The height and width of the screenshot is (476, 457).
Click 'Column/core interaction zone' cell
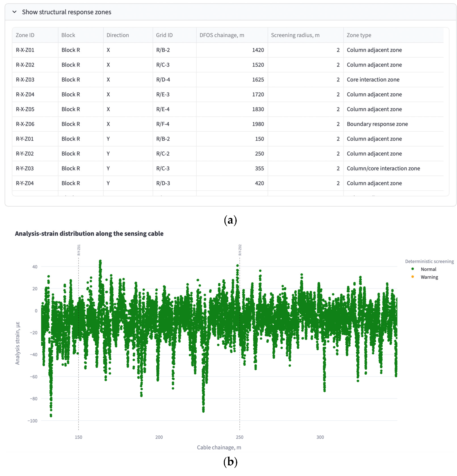tap(393, 168)
